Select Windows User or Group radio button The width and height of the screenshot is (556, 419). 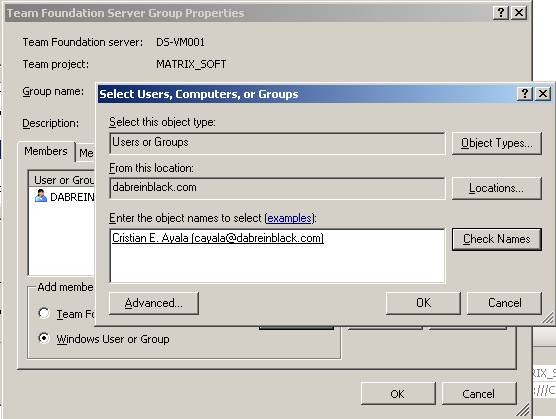pos(44,338)
